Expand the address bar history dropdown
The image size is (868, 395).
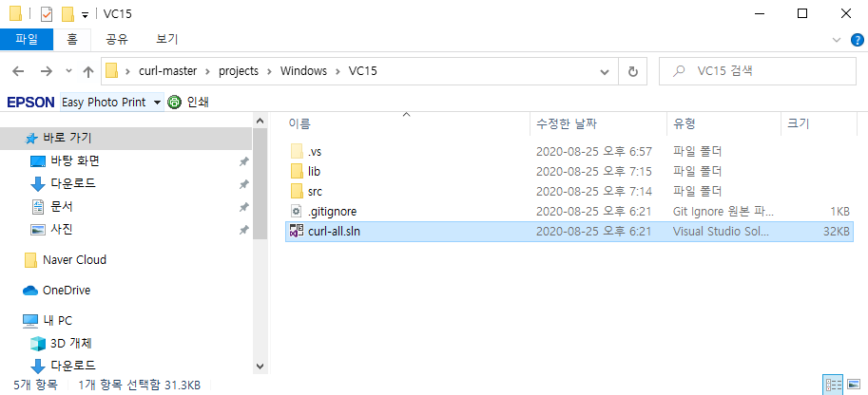tap(605, 71)
